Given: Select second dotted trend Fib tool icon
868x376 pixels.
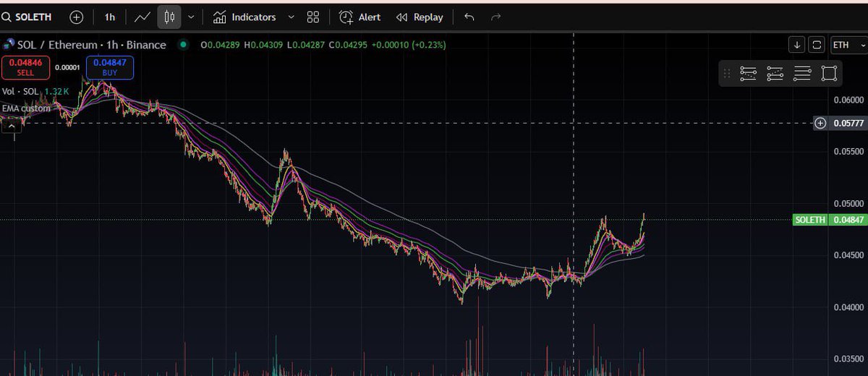Looking at the screenshot, I should pos(775,73).
